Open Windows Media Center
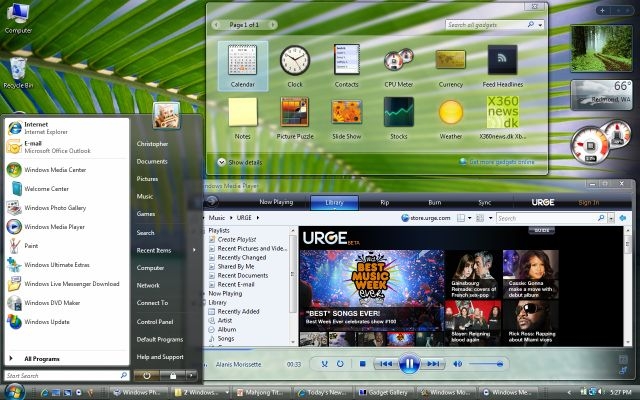 [x=67, y=170]
